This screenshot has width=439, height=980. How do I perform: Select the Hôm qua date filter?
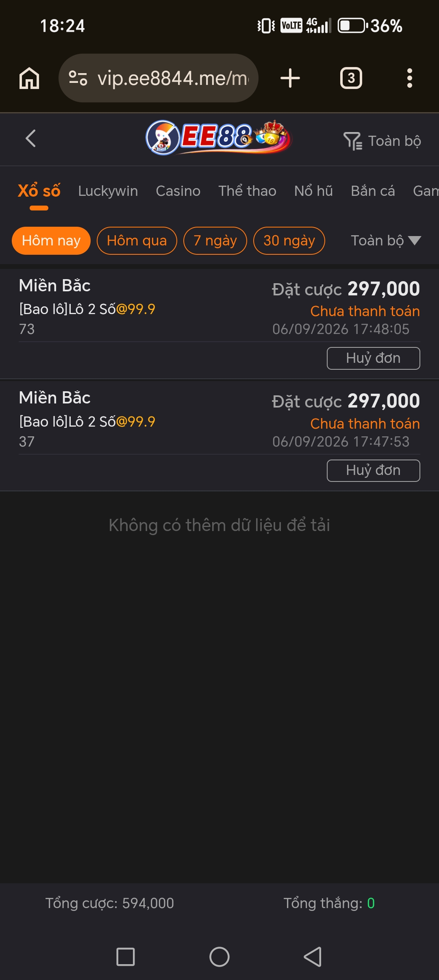(137, 241)
